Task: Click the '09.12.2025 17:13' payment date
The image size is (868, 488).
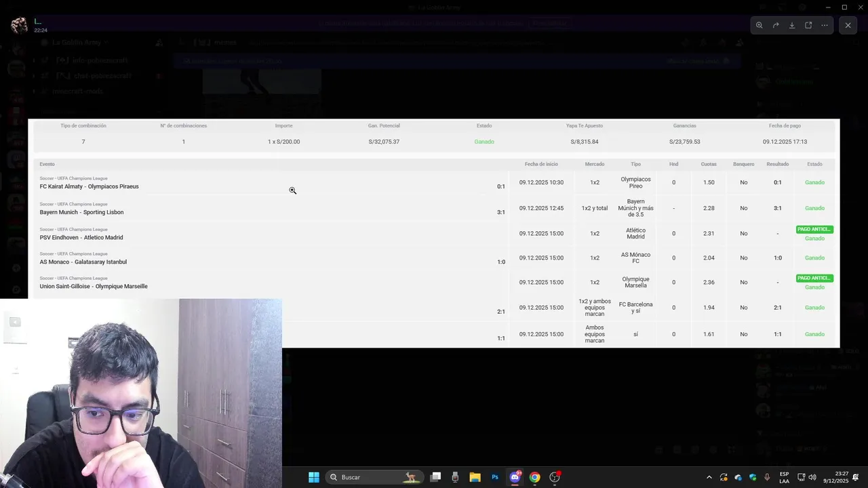Action: (785, 142)
